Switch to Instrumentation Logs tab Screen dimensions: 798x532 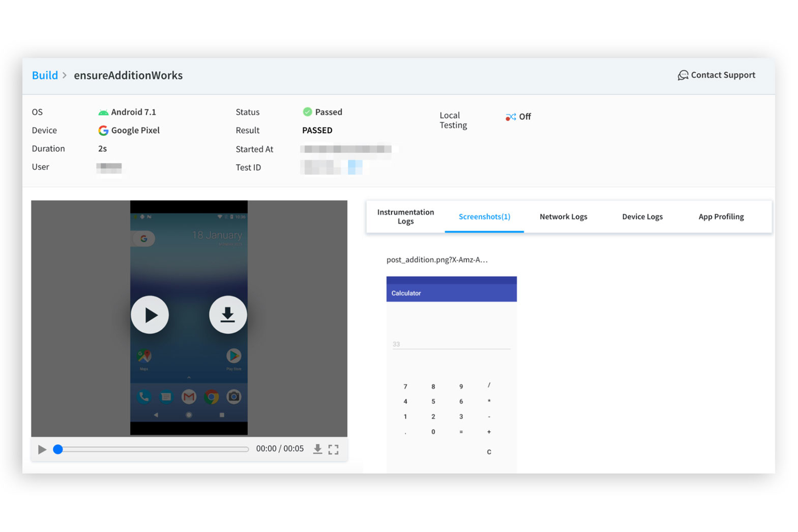pyautogui.click(x=405, y=217)
